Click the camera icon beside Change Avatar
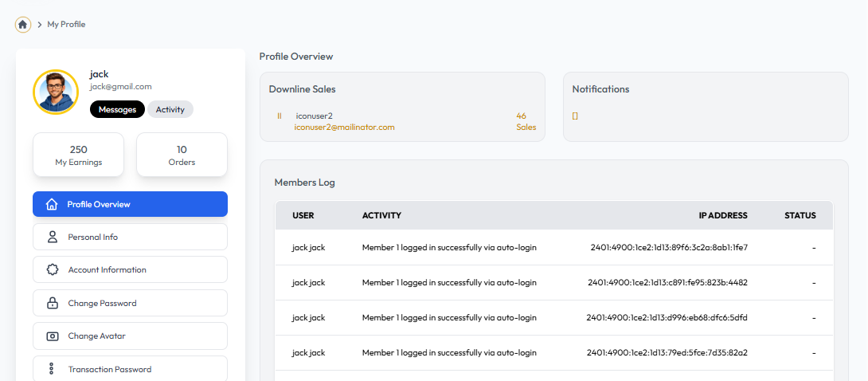Image resolution: width=868 pixels, height=381 pixels. 53,336
